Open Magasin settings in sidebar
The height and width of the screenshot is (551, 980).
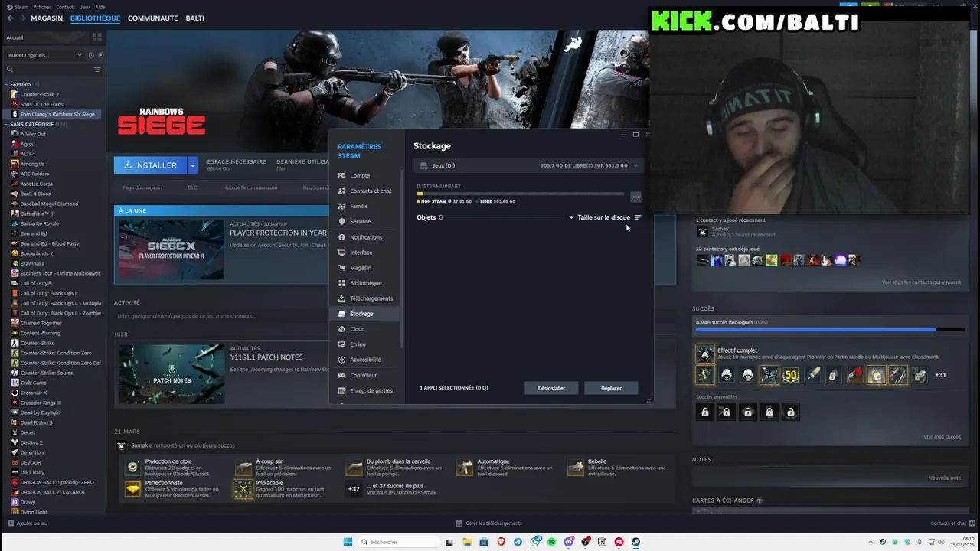click(x=366, y=268)
